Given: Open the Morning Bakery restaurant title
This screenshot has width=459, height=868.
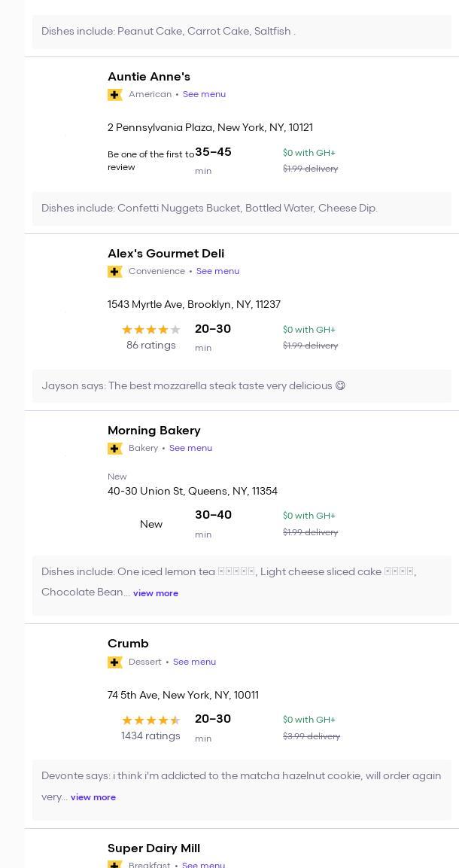Looking at the screenshot, I should click(154, 431).
